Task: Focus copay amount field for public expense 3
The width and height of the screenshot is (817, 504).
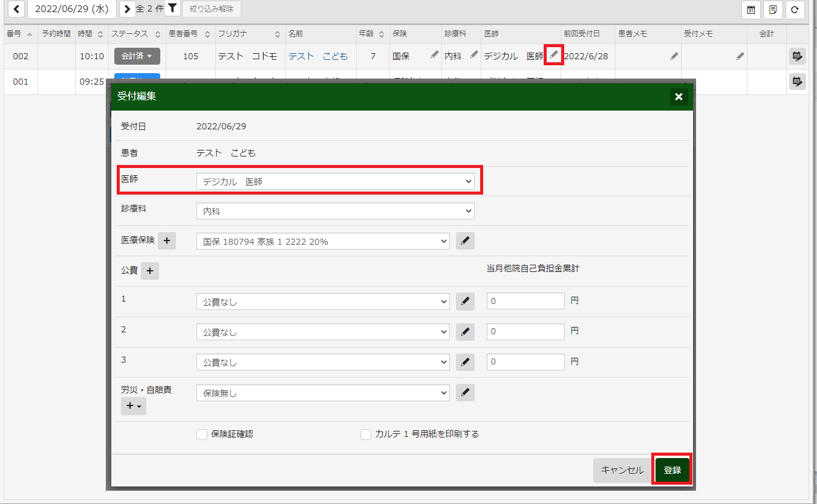Action: 526,362
